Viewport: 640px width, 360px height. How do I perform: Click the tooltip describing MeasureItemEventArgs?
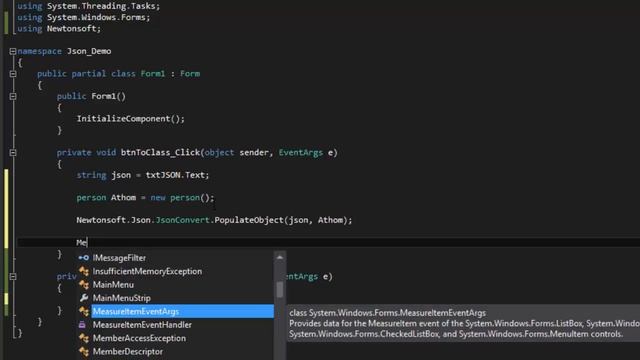click(463, 323)
